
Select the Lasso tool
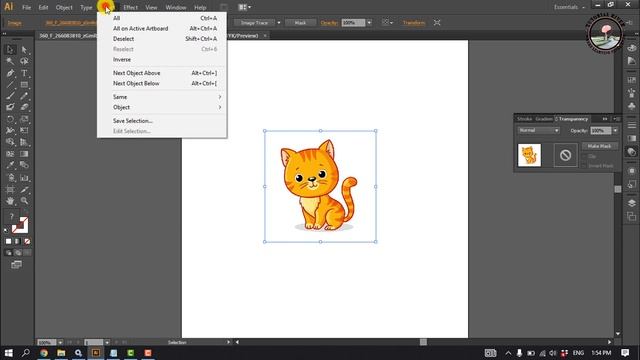click(24, 61)
